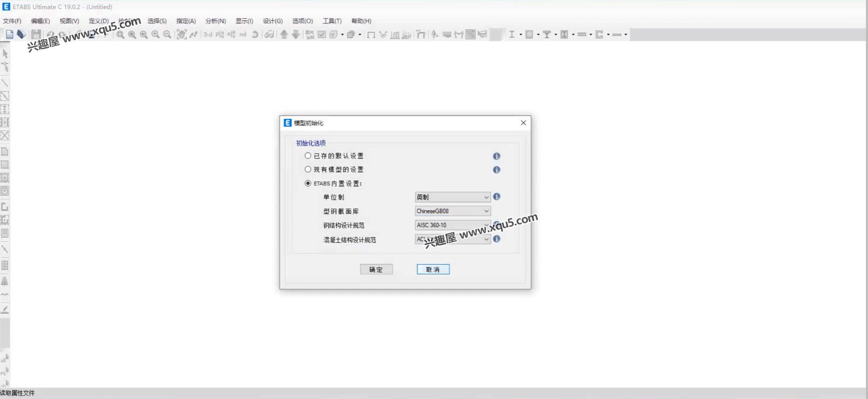Open the 指定(A) menu
The height and width of the screenshot is (399, 868).
(x=186, y=21)
